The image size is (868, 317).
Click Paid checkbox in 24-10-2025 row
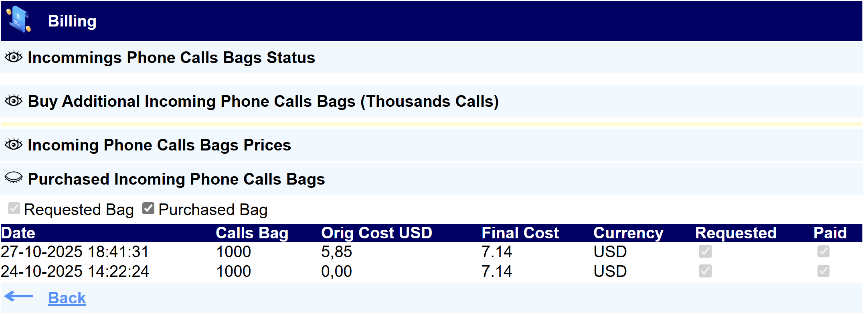[x=823, y=271]
